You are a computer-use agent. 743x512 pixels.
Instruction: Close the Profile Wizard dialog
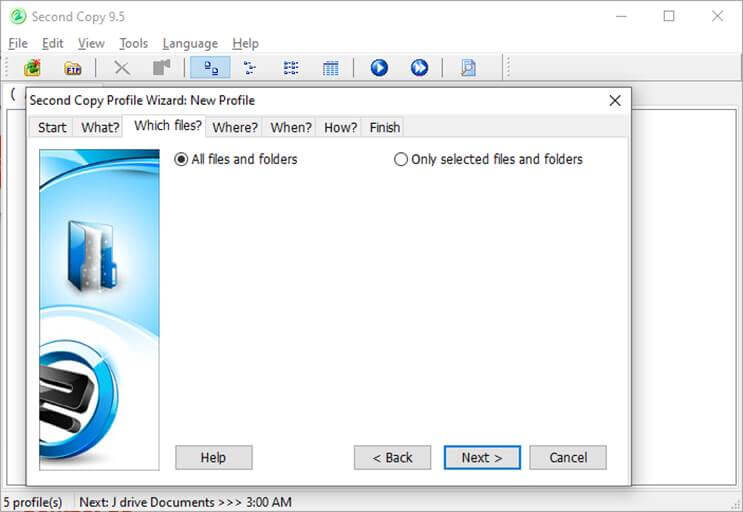615,100
